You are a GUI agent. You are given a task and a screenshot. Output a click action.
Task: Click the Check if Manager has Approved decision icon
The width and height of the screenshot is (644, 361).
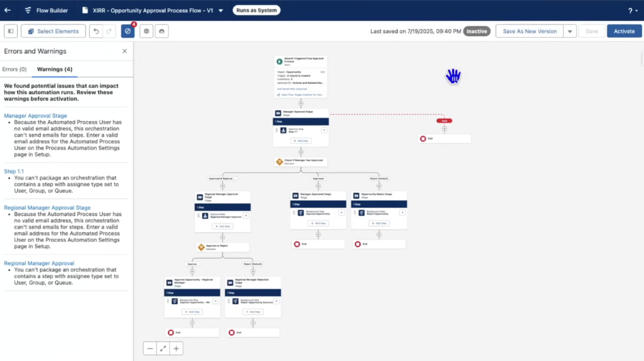(280, 162)
